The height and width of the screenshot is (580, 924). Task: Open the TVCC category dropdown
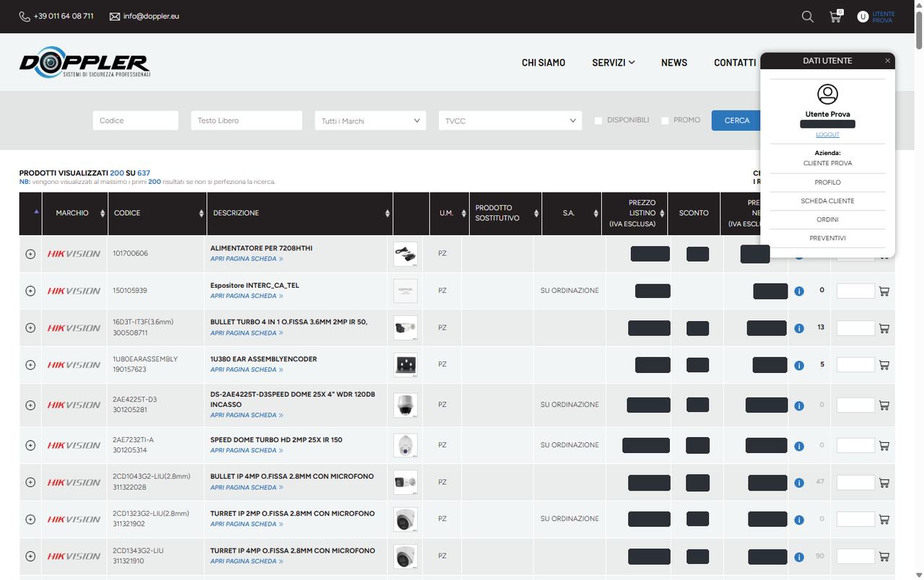(510, 120)
